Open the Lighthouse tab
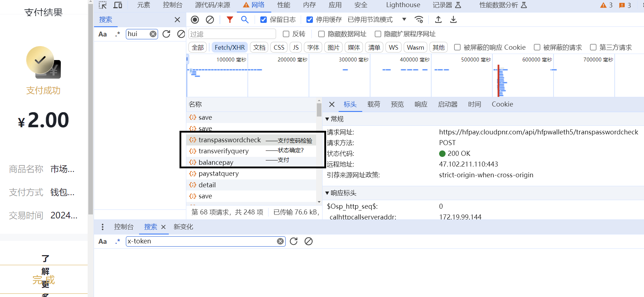This screenshot has height=297, width=644. pos(403,5)
